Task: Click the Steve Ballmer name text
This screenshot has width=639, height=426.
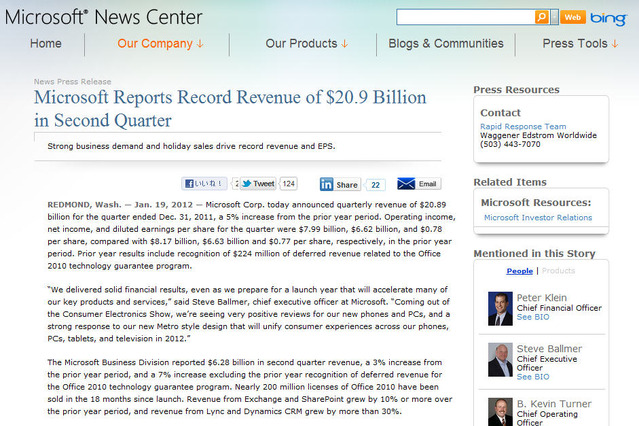Action: [549, 349]
